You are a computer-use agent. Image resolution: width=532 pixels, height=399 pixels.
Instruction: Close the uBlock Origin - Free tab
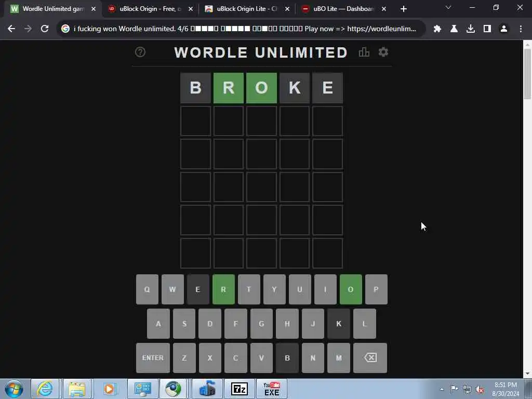click(191, 9)
